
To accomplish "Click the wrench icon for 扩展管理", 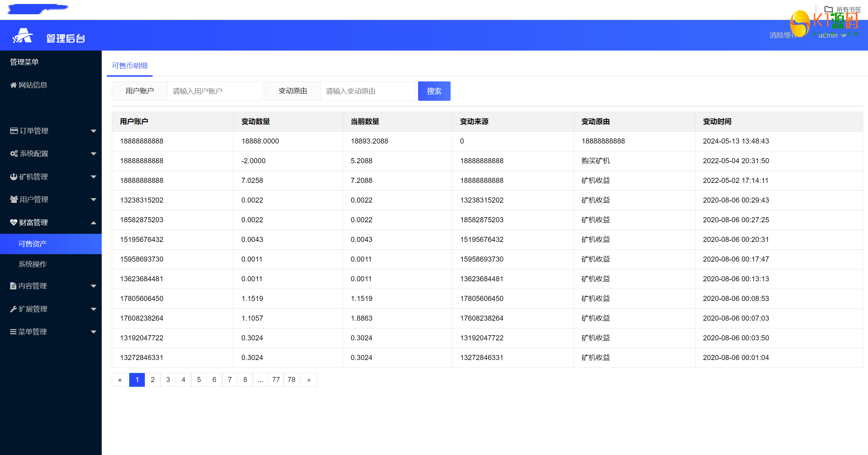I will tap(13, 309).
